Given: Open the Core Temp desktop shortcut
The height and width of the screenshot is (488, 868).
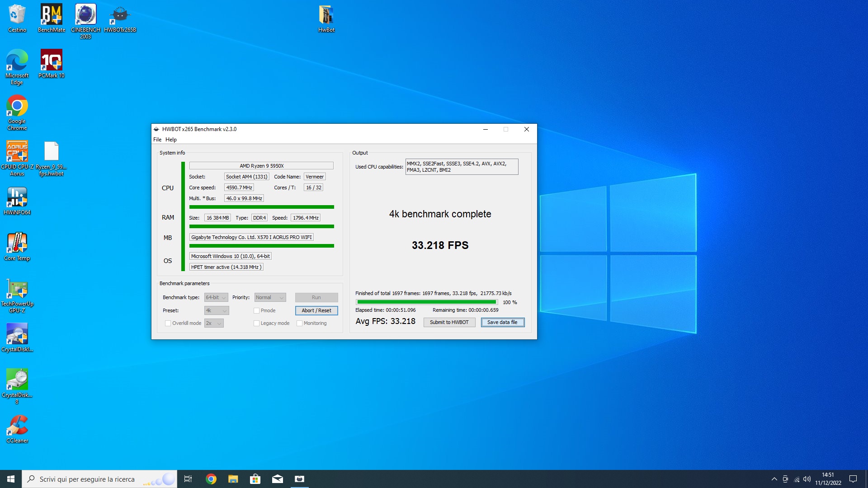Looking at the screenshot, I should pyautogui.click(x=17, y=246).
